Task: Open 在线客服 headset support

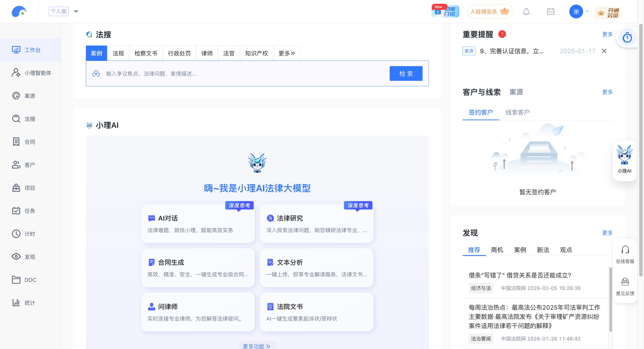Action: [x=625, y=254]
